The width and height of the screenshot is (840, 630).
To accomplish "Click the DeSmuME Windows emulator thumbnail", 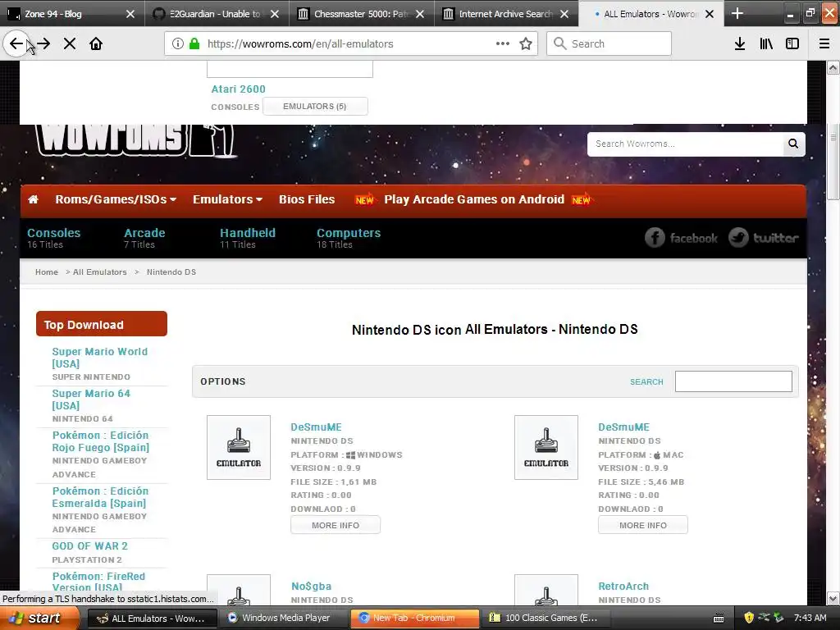I will pyautogui.click(x=239, y=447).
